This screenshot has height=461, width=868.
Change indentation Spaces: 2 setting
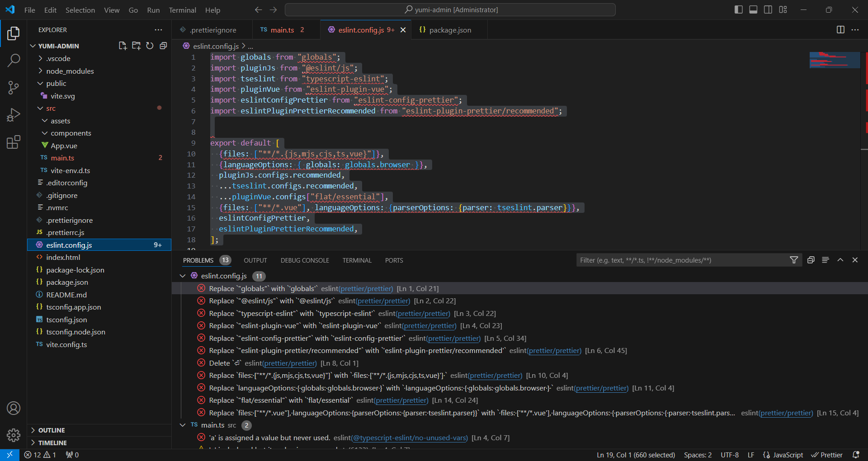point(698,455)
